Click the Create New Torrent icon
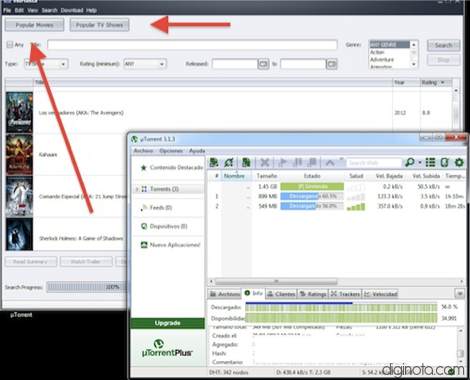Screen dimensions: 470x380 tap(246, 163)
